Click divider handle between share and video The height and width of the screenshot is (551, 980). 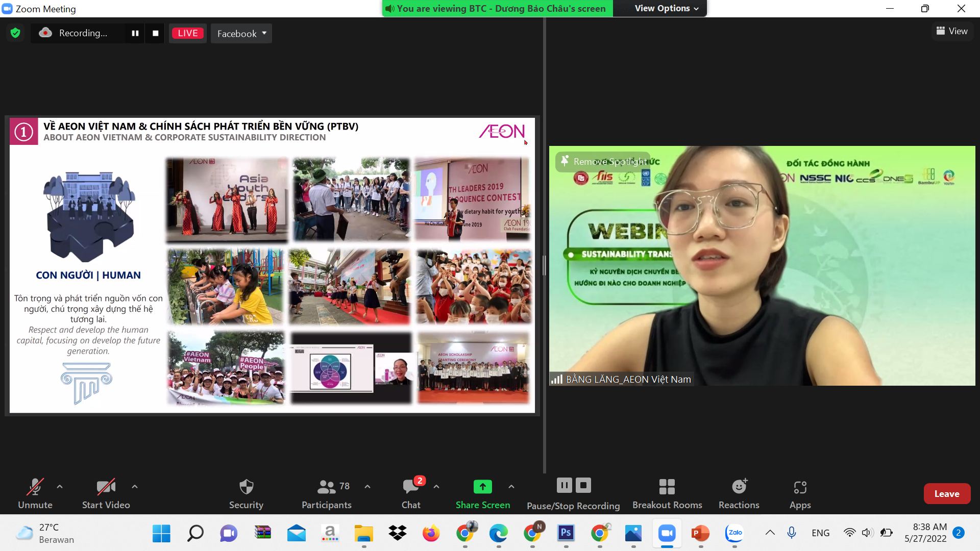pyautogui.click(x=544, y=265)
